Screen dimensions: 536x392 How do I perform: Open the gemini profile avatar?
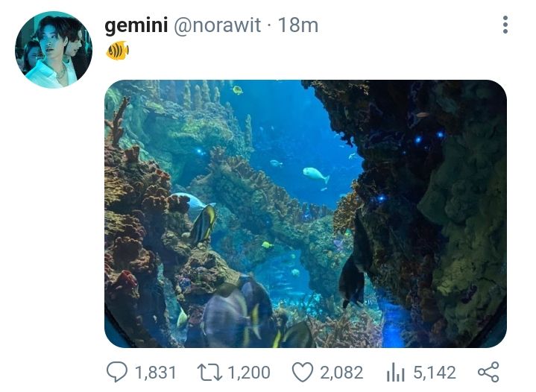click(x=53, y=50)
